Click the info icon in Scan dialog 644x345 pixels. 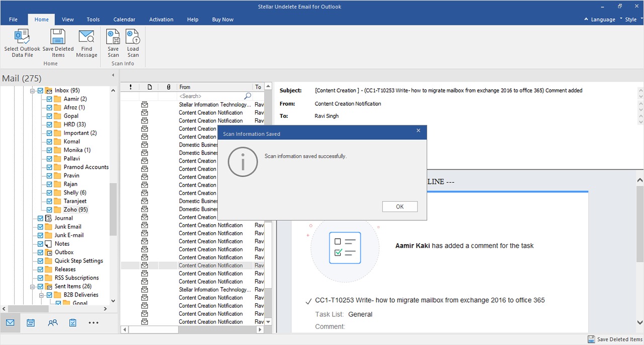click(243, 162)
